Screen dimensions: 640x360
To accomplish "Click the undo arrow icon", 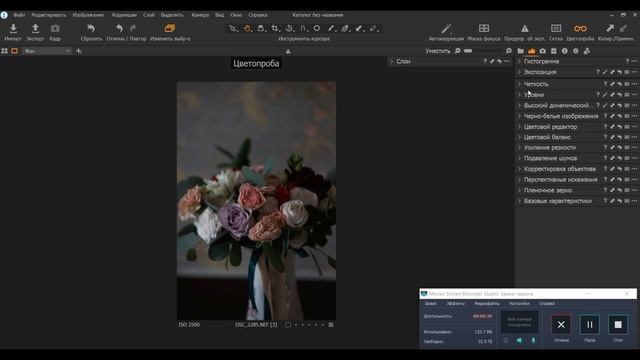I will point(119,28).
